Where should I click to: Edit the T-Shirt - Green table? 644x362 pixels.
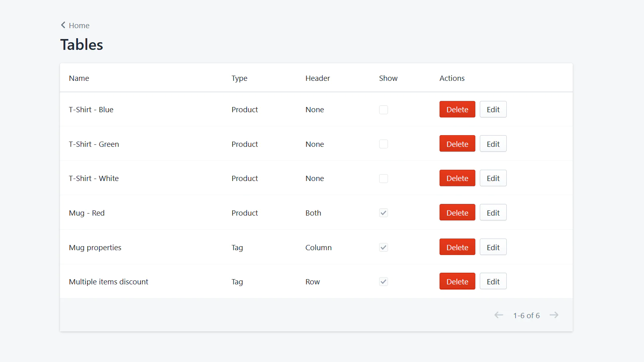493,144
